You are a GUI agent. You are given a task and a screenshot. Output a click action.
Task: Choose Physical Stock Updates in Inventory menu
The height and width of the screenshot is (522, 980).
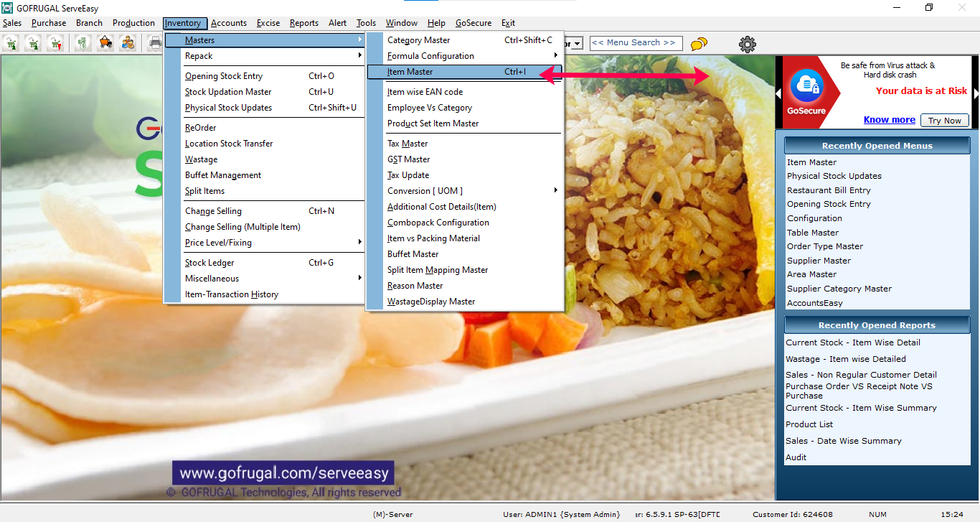[x=265, y=108]
